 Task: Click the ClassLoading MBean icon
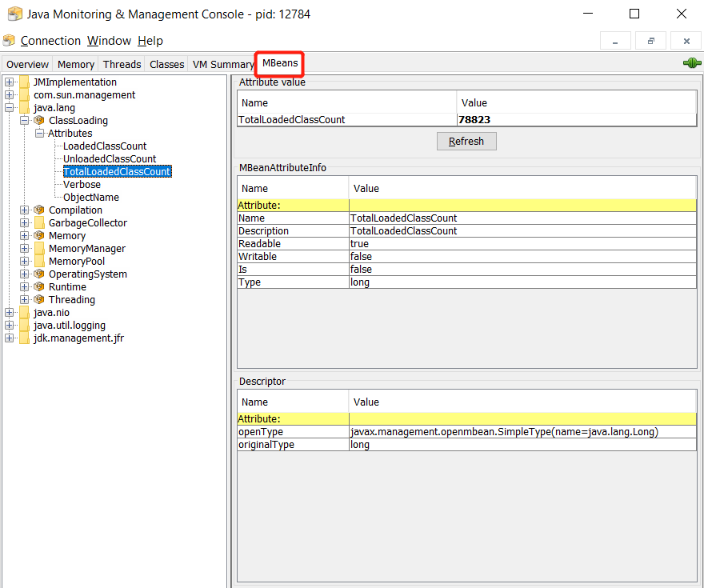(x=39, y=120)
